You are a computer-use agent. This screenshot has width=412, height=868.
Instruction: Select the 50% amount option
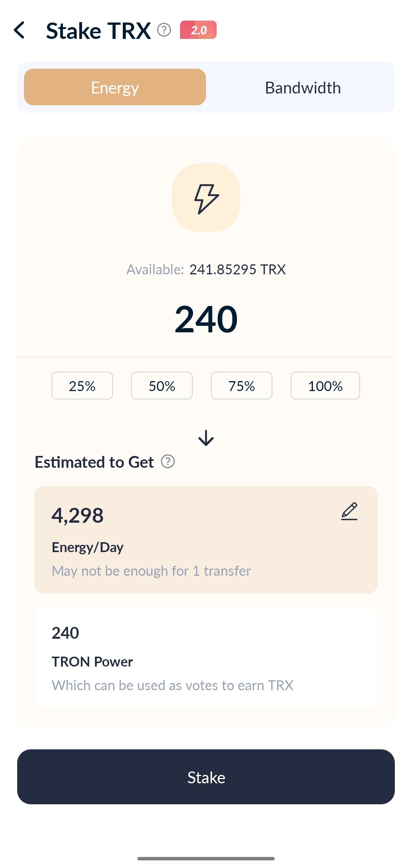[162, 386]
